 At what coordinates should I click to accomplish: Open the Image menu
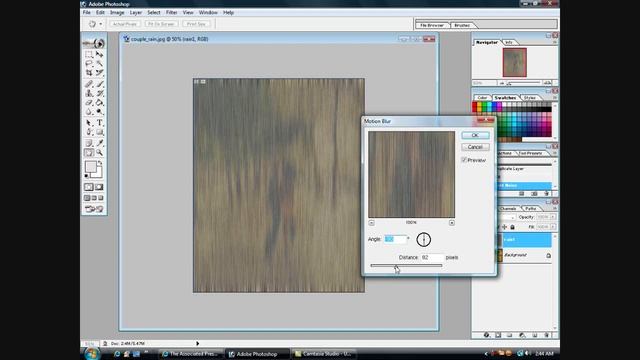[x=117, y=13]
